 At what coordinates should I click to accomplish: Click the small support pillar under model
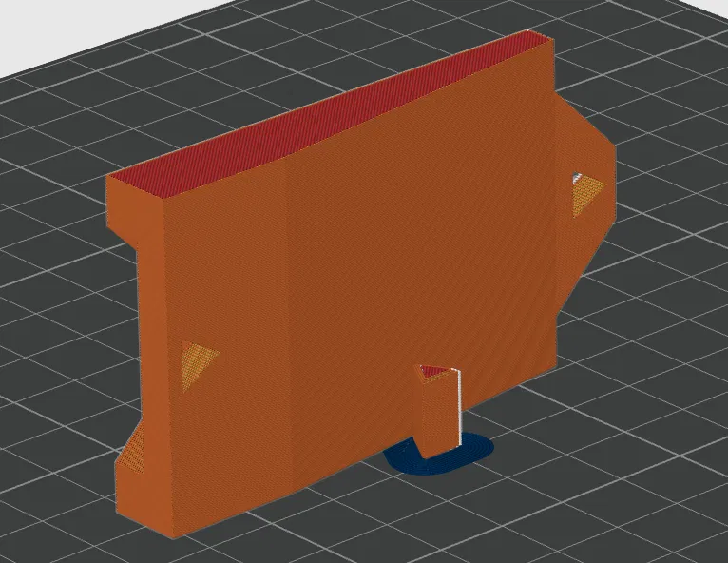pyautogui.click(x=440, y=411)
